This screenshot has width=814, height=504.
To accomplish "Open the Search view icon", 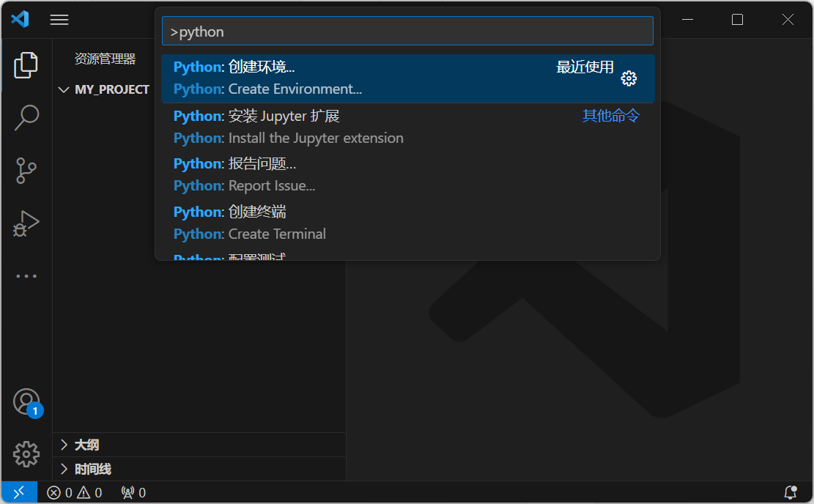I will tap(26, 117).
